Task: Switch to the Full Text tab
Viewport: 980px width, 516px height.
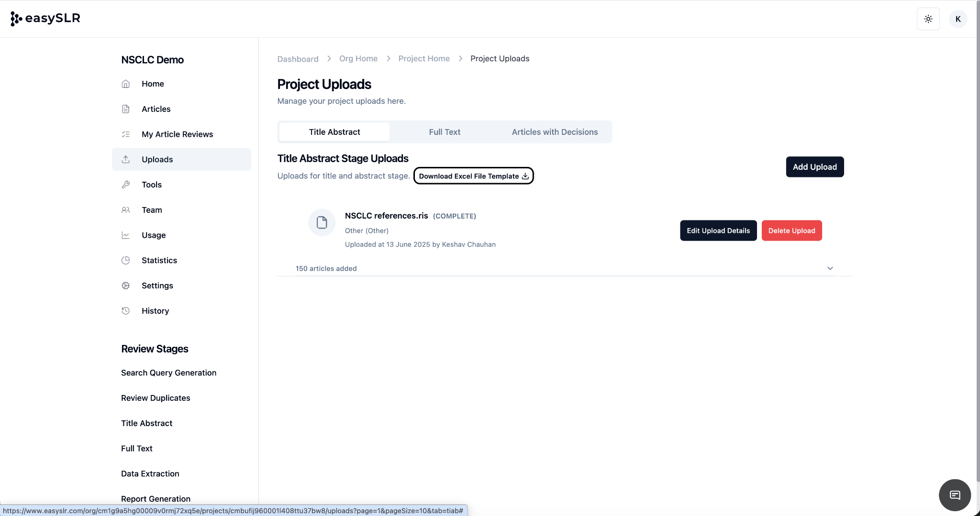Action: [x=445, y=132]
